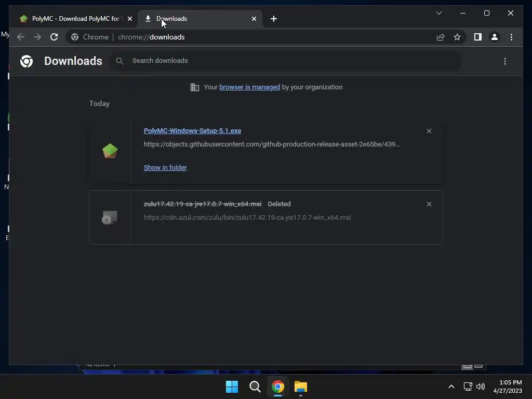Click the Chrome taskbar icon
Image resolution: width=532 pixels, height=399 pixels.
(278, 387)
